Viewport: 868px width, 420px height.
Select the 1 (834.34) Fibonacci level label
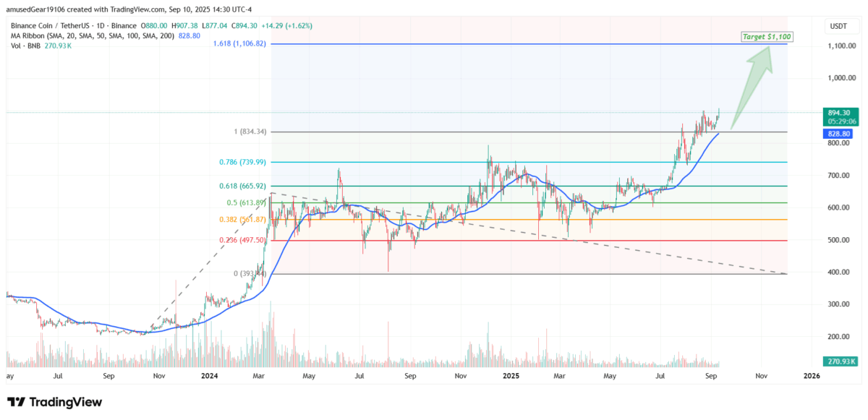tap(244, 132)
